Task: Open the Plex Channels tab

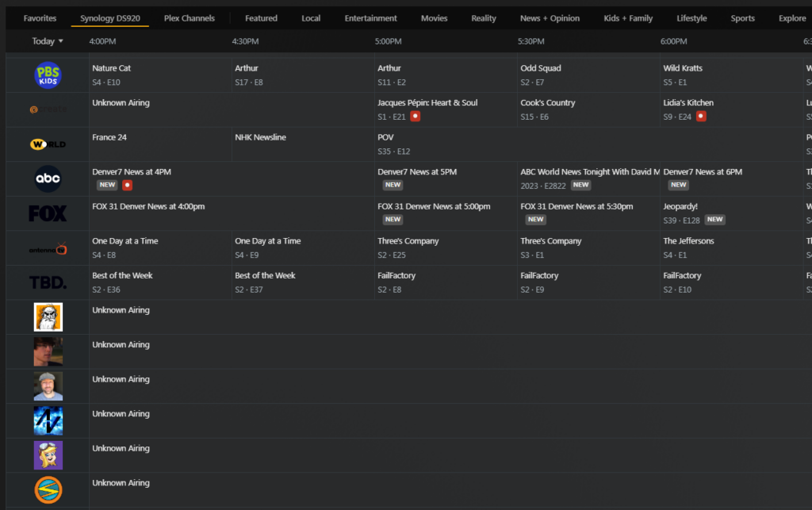Action: pos(189,18)
